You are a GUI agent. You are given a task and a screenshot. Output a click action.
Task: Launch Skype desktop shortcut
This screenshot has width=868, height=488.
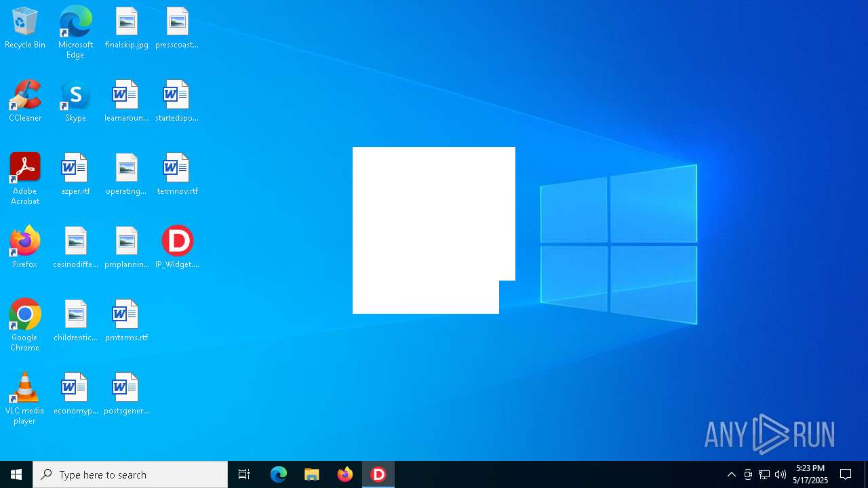click(x=75, y=102)
